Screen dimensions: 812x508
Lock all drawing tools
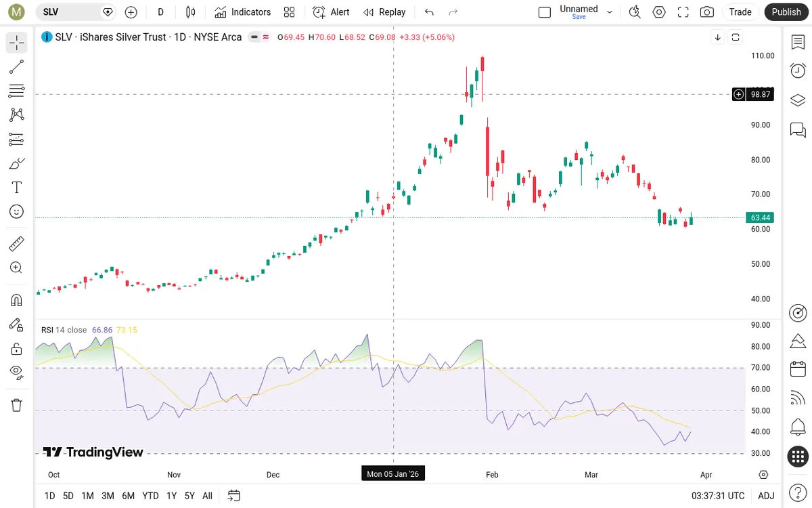click(17, 349)
